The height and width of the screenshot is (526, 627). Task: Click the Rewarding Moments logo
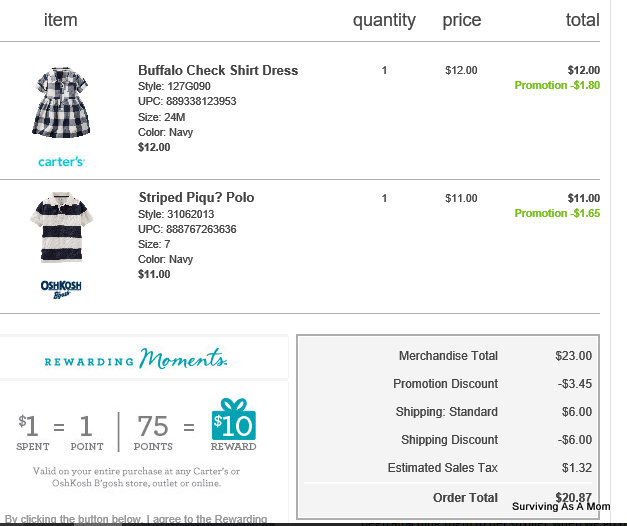[x=136, y=359]
